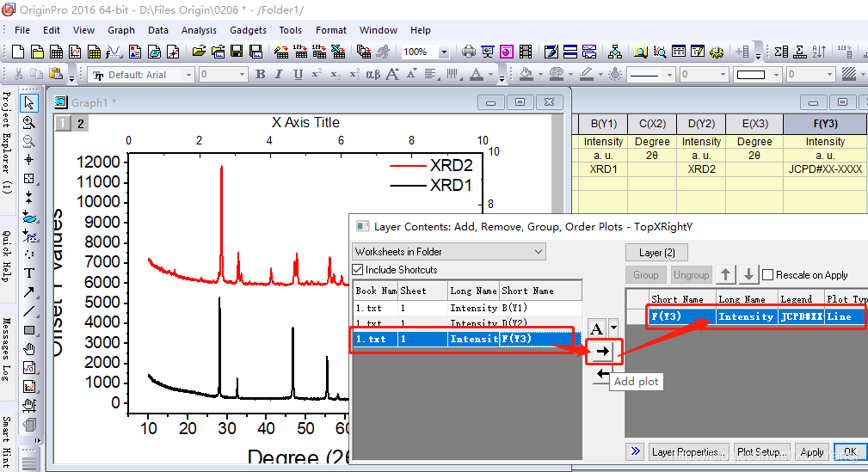Viewport: 868px width, 472px height.
Task: Open the Analysis menu
Action: click(x=199, y=30)
